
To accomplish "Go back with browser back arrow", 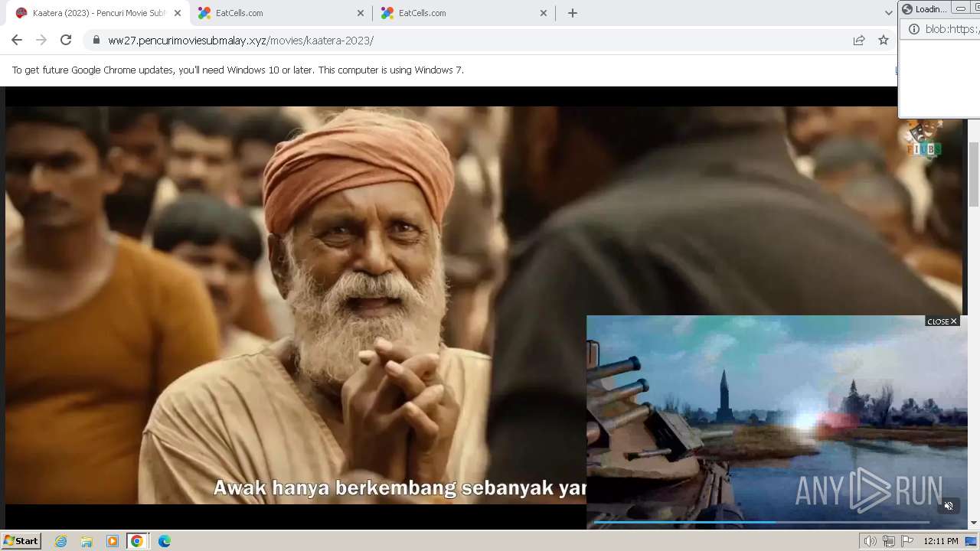I will click(x=17, y=41).
